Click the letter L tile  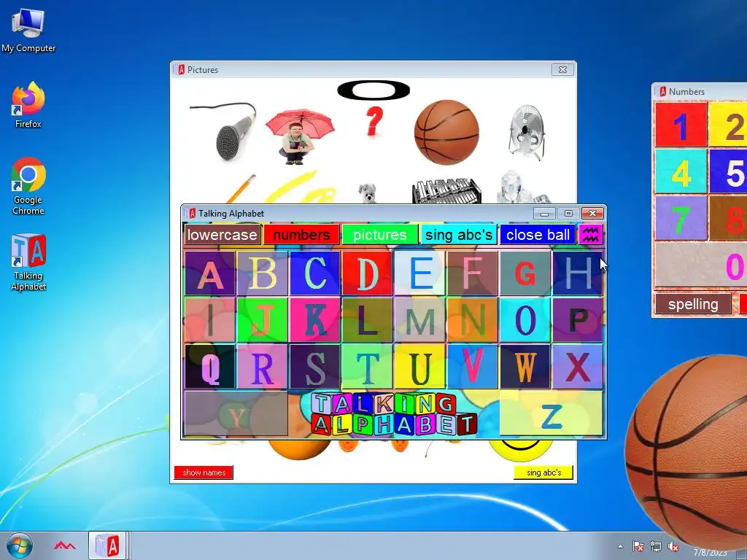pyautogui.click(x=368, y=320)
